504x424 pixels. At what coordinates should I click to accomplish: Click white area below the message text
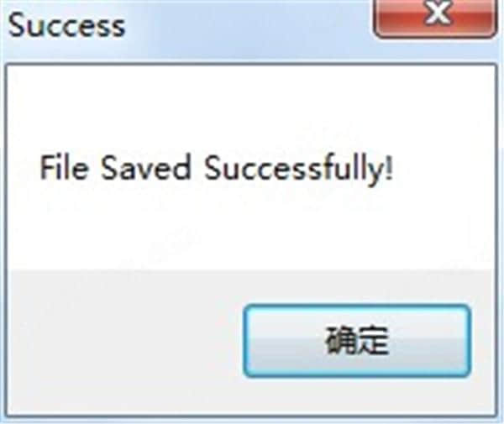[x=250, y=228]
